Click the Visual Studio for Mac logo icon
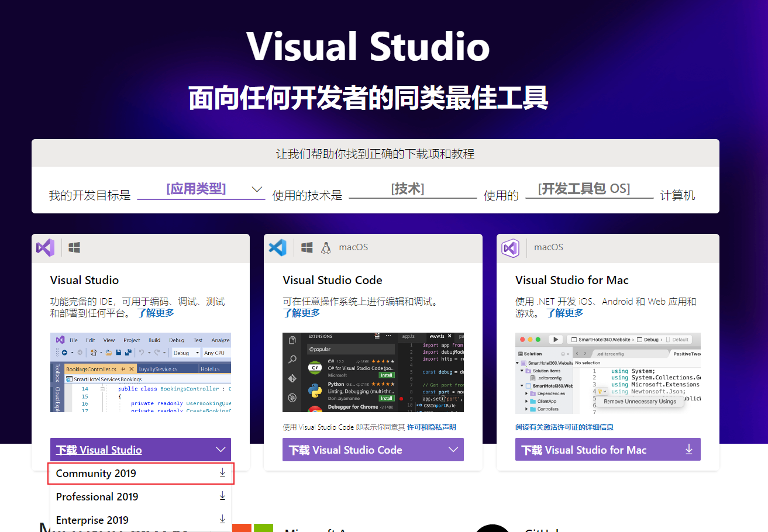 click(511, 248)
